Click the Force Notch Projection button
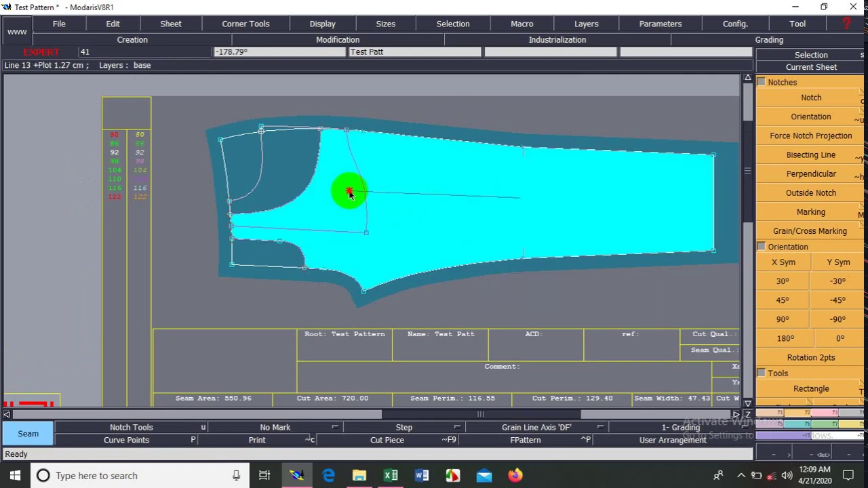868x488 pixels. tap(811, 136)
